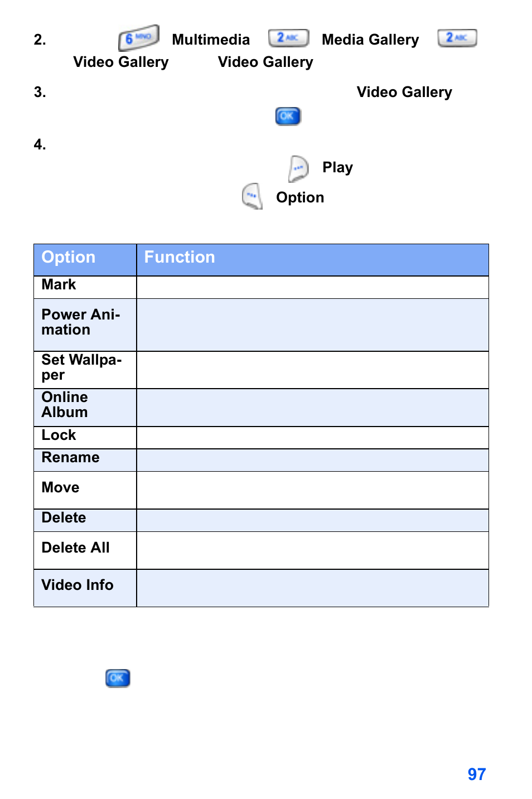Click the right soft key icon beside Play

298,169
